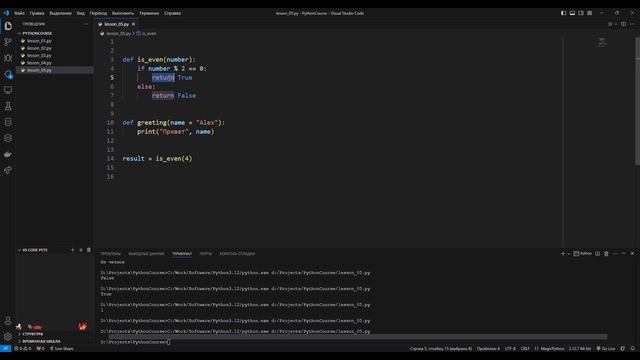Open editor More Actions ellipsis
Image resolution: width=640 pixels, height=360 pixels.
(x=632, y=24)
